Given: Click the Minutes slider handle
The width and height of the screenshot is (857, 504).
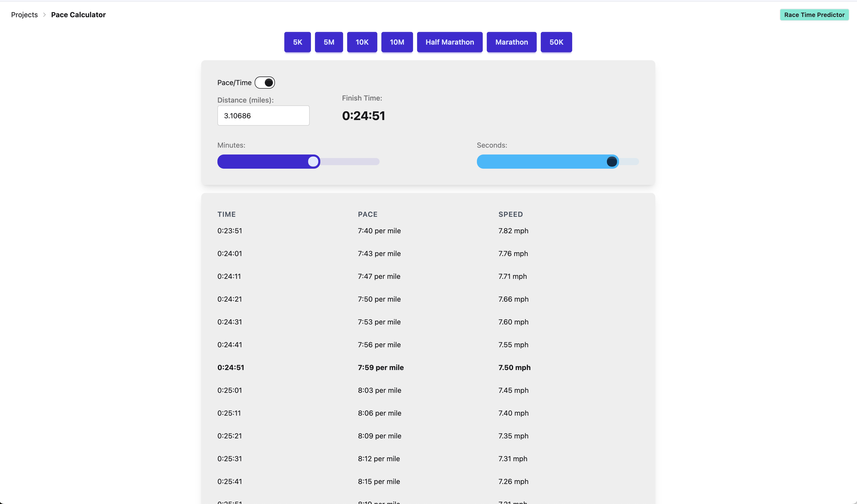Looking at the screenshot, I should click(x=313, y=161).
